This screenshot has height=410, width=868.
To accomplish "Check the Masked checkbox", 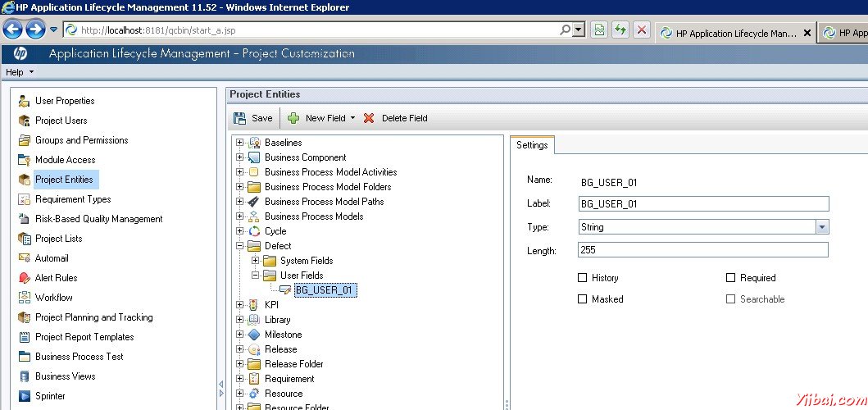I will (583, 299).
